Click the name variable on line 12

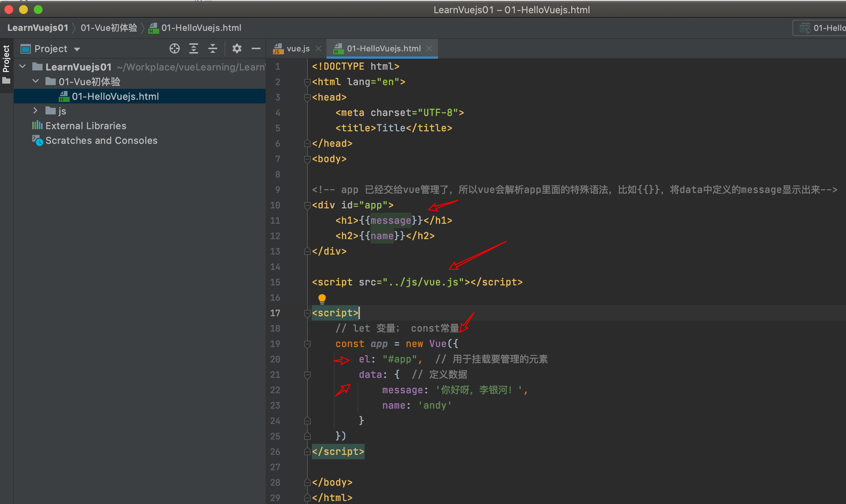382,236
